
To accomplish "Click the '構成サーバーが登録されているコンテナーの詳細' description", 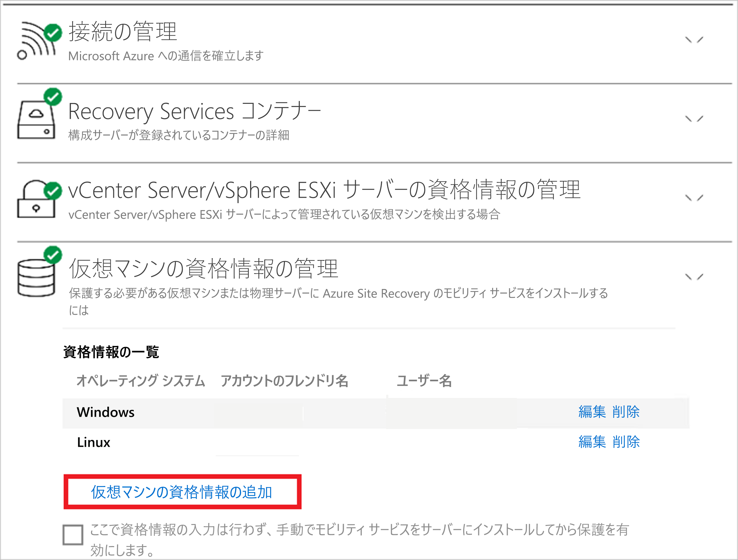I will pos(179,135).
